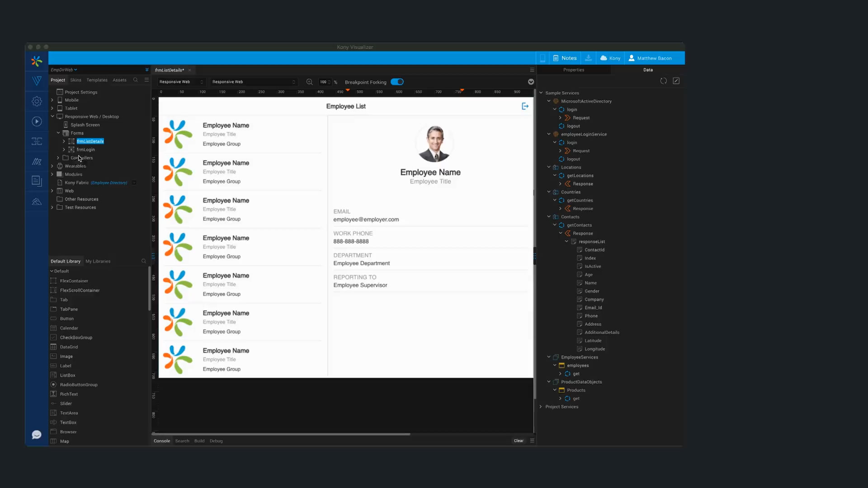This screenshot has width=868, height=488.
Task: Click the logout icon on Employee List header
Action: pos(525,106)
